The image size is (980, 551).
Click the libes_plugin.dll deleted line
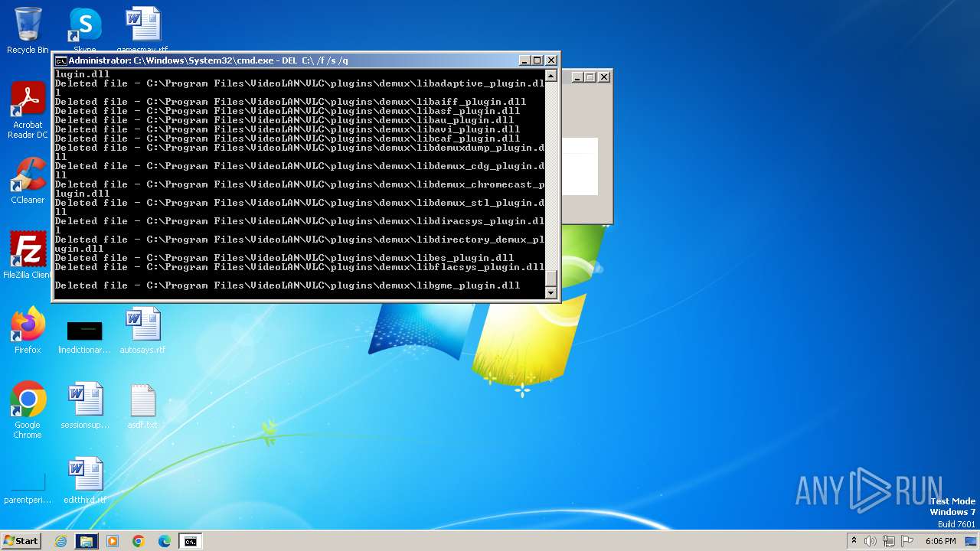(x=284, y=258)
